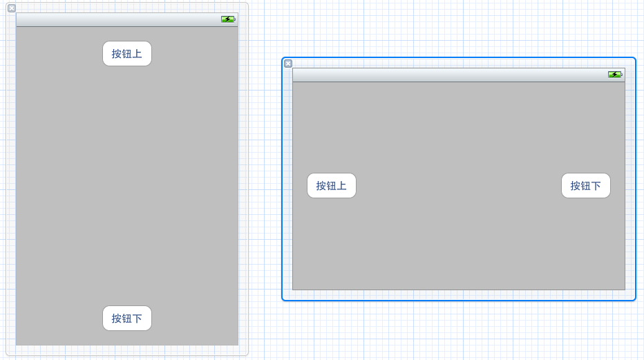644x360 pixels.
Task: Click 按钮下 button in landscape view
Action: 586,186
